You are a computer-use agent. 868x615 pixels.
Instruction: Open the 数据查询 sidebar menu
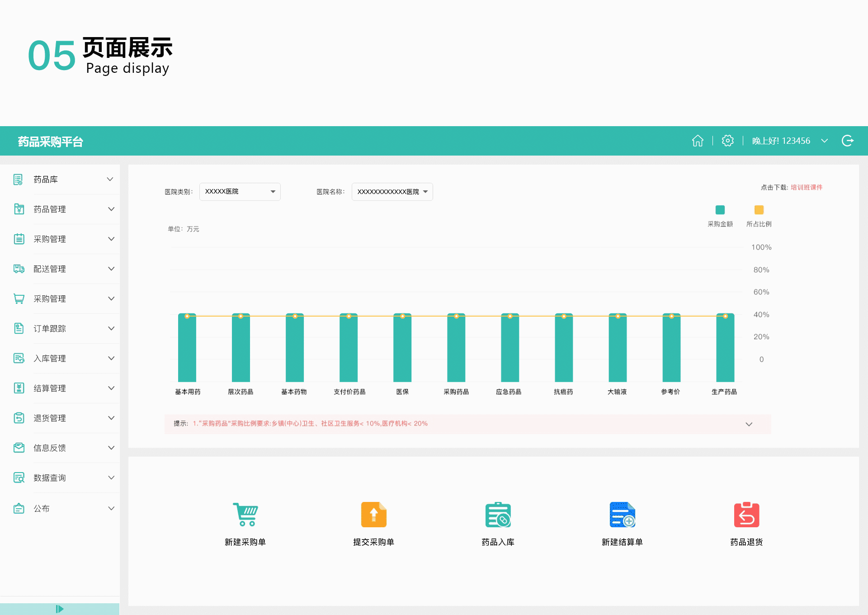point(49,478)
